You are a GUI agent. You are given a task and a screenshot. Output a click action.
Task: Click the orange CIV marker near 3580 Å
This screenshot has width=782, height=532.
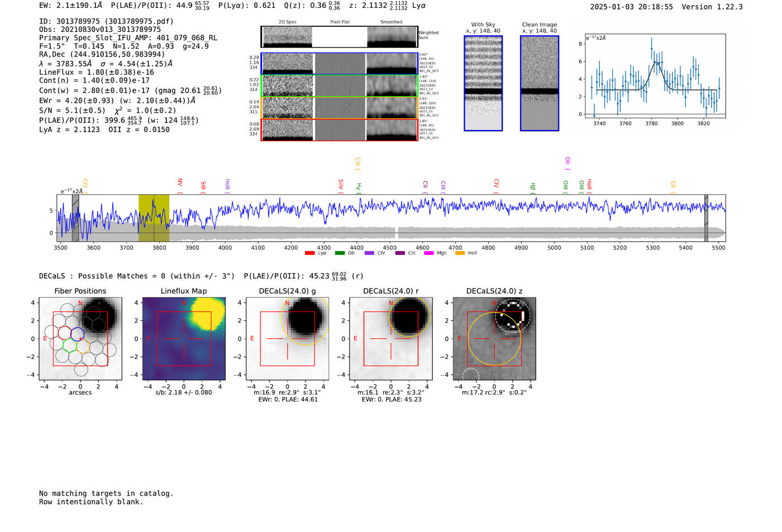pyautogui.click(x=85, y=185)
